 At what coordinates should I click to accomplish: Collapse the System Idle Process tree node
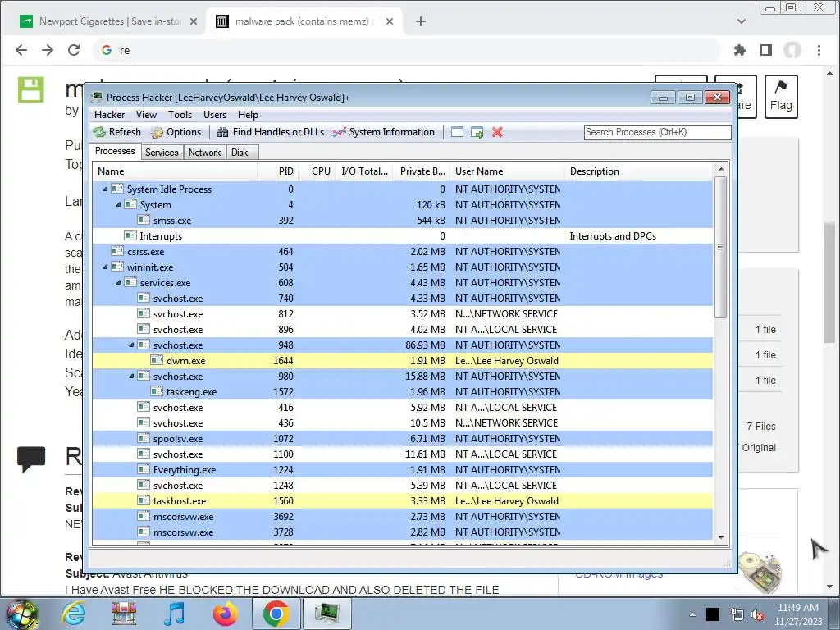click(105, 189)
